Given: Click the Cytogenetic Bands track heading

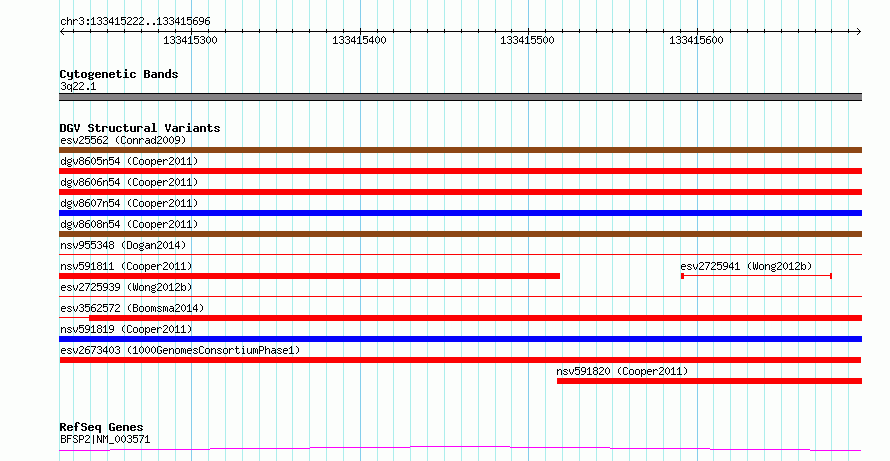Looking at the screenshot, I should [x=119, y=74].
